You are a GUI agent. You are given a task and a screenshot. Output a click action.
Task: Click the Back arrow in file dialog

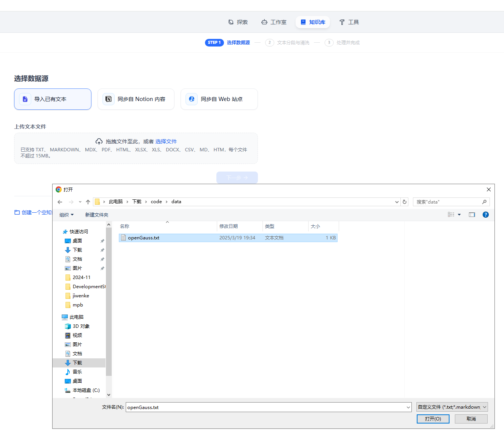(60, 202)
